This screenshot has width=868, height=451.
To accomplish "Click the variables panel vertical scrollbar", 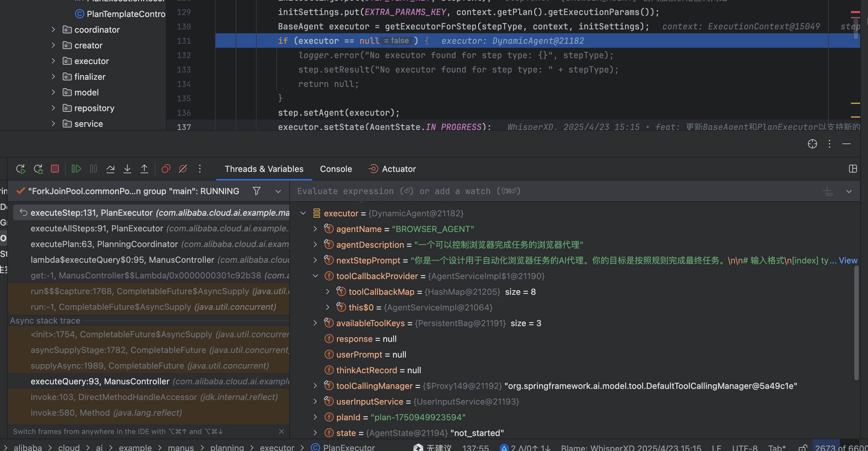I will pos(856,323).
